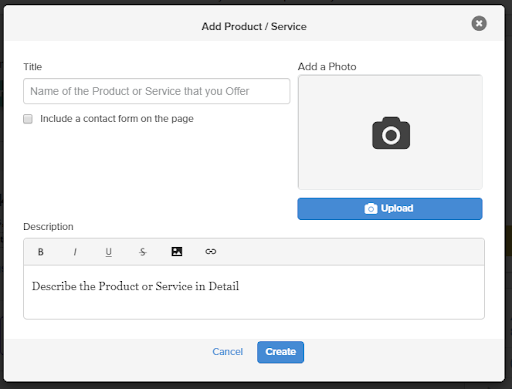Insert a hyperlink into the description

pos(211,251)
